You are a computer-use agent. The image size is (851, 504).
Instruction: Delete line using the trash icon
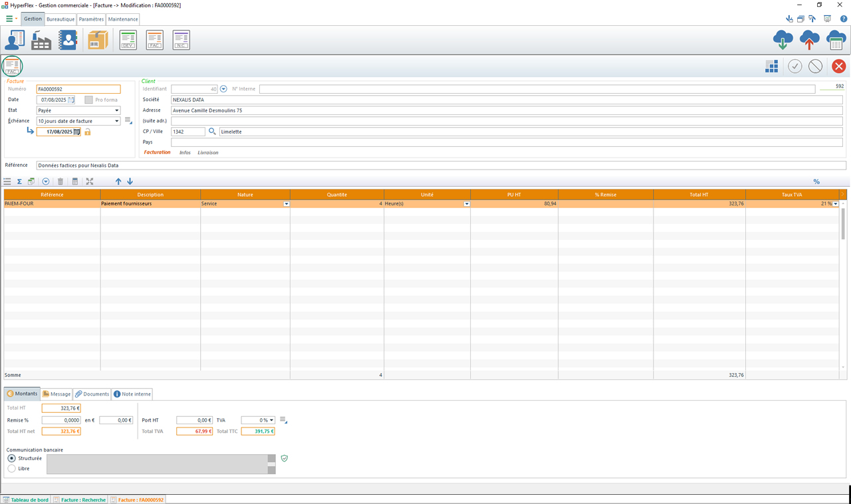tap(61, 182)
